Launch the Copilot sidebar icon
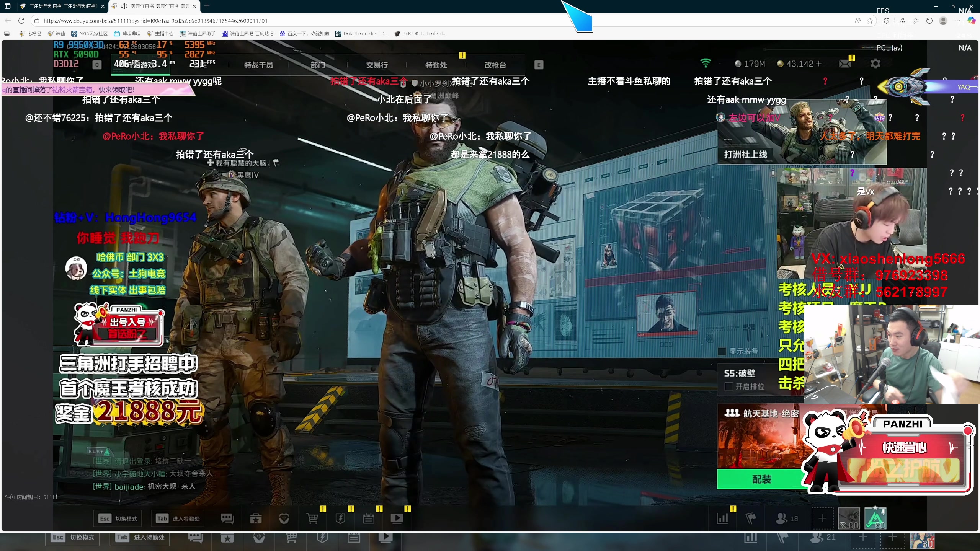The width and height of the screenshot is (980, 551). point(971,21)
